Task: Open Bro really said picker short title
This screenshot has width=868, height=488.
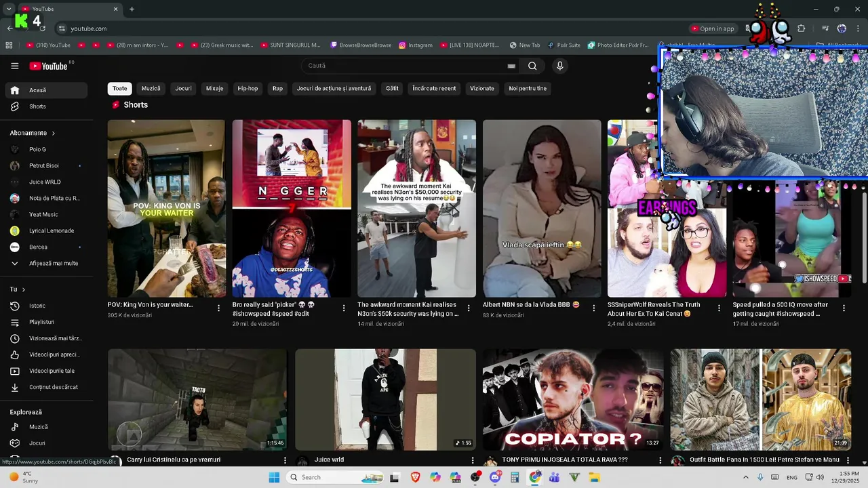Action: [274, 309]
